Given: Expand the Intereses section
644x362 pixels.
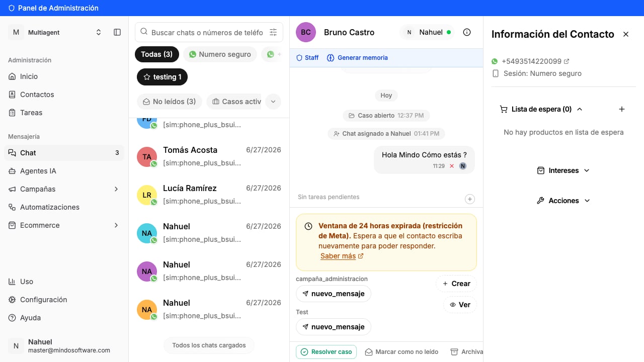Looking at the screenshot, I should click(x=563, y=170).
